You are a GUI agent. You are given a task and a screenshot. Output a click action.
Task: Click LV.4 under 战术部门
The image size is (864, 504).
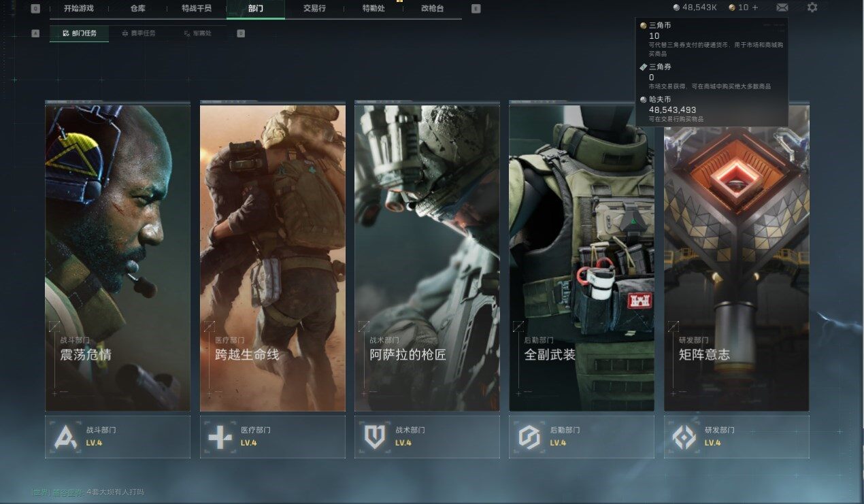pos(403,443)
